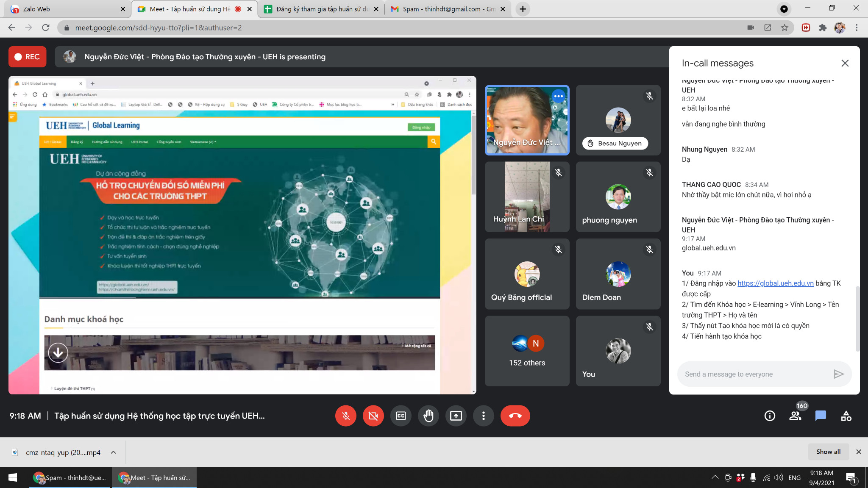The height and width of the screenshot is (488, 868).
Task: Open the volume speaker tray icon
Action: point(779,477)
